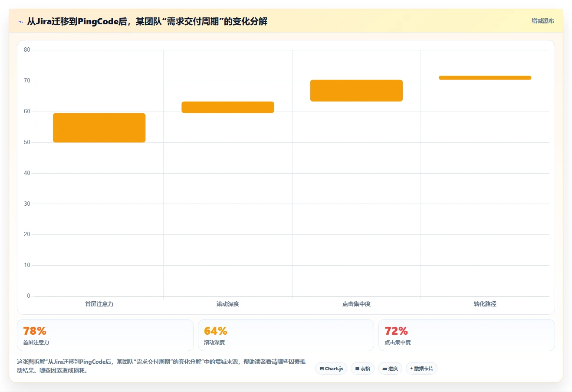This screenshot has width=572, height=392.
Task: Click the y-axis value 80
Action: [27, 50]
